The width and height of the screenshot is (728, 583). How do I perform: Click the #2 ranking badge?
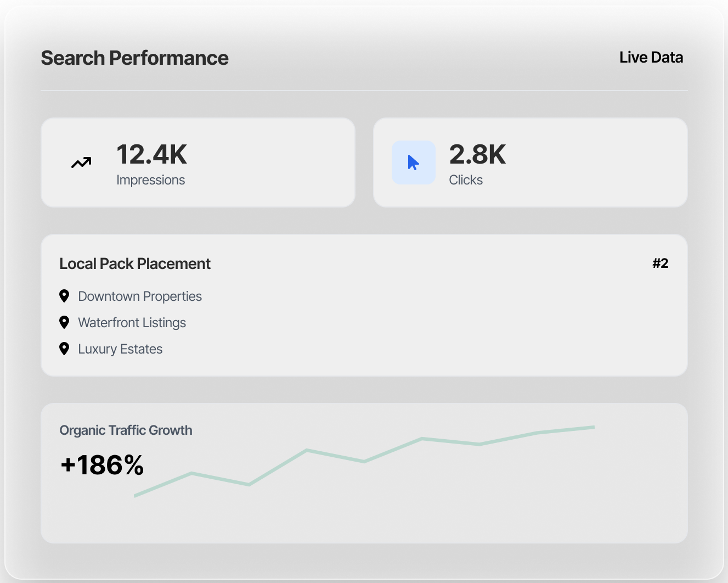pyautogui.click(x=660, y=264)
